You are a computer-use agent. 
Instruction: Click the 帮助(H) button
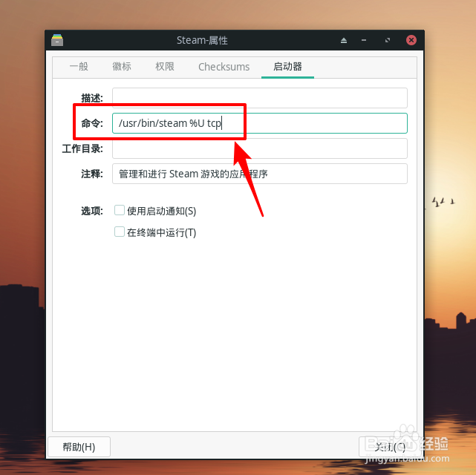[79, 447]
